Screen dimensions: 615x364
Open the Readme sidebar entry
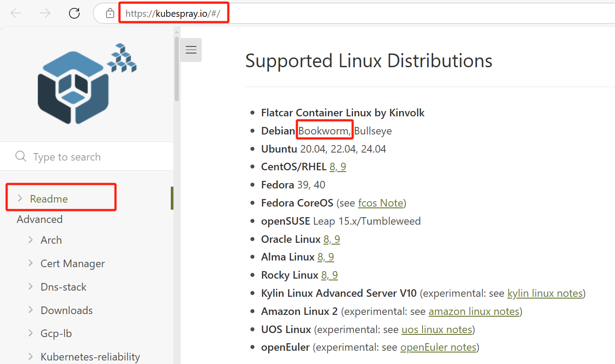pyautogui.click(x=49, y=199)
